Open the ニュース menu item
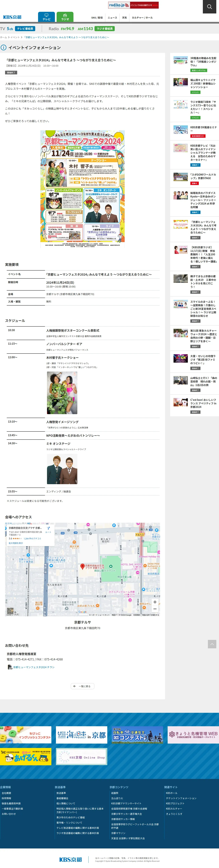The width and height of the screenshot is (219, 868). (112, 18)
